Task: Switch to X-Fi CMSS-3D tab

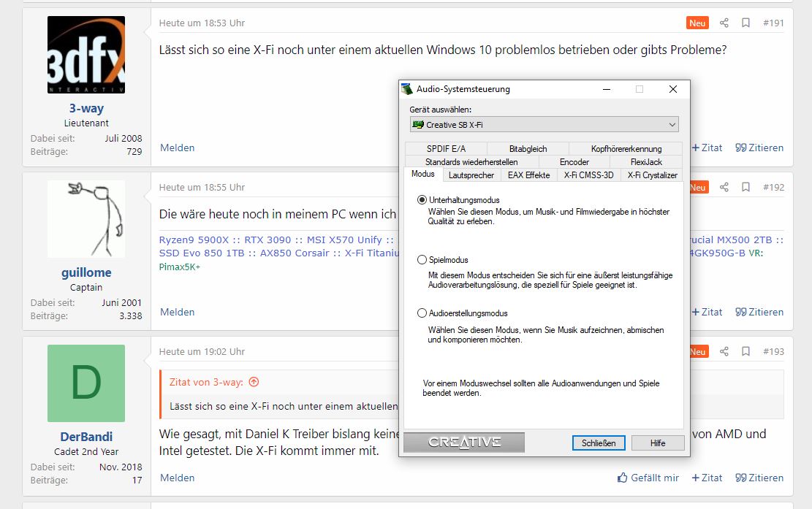Action: (x=589, y=175)
